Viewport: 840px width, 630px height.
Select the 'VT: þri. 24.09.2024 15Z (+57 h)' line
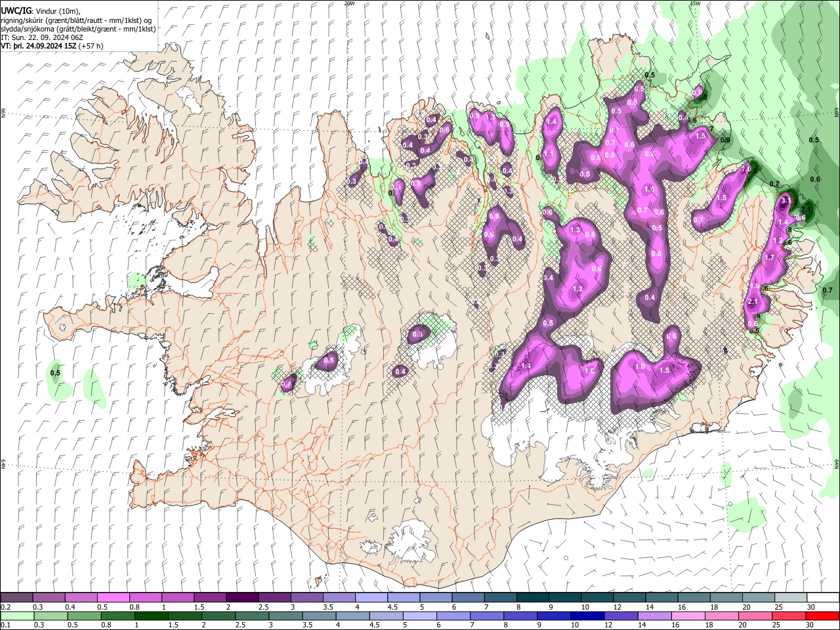52,47
